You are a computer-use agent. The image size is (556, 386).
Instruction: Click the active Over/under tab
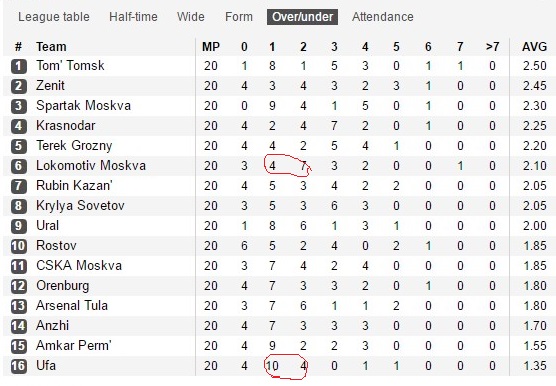click(x=302, y=17)
